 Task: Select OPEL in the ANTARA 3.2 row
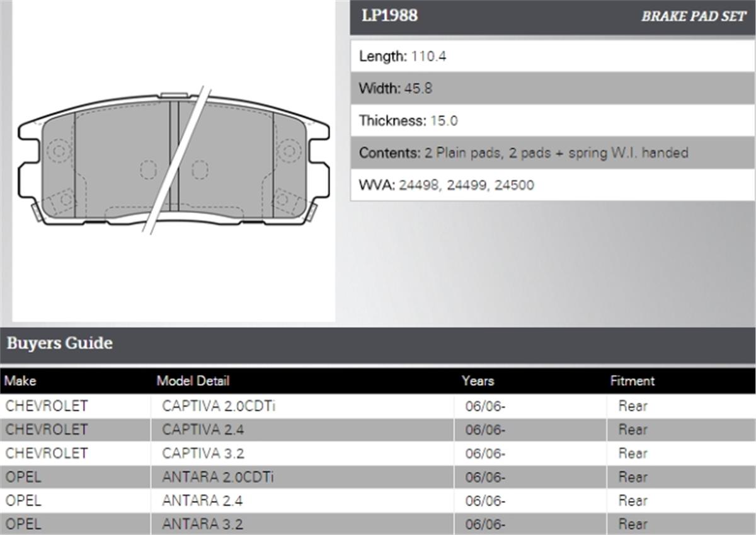point(23,524)
